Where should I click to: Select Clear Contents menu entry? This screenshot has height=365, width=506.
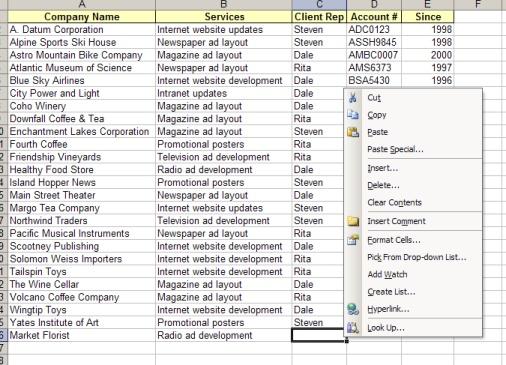394,202
